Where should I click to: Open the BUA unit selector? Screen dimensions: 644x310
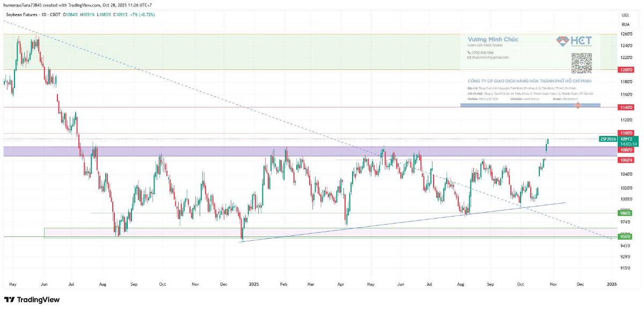pyautogui.click(x=625, y=24)
